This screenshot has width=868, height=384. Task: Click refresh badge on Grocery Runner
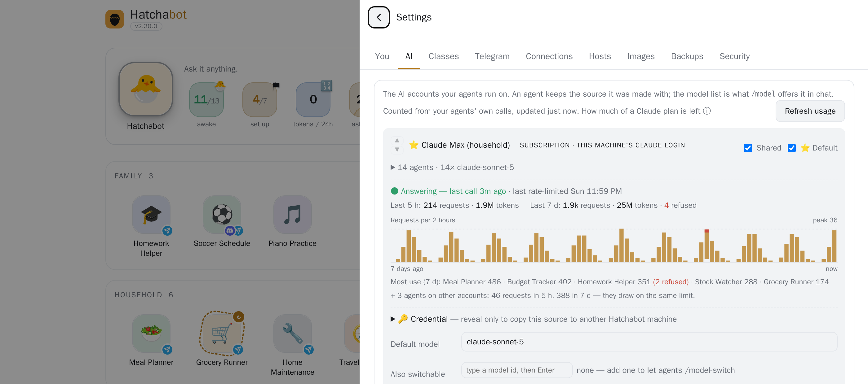coord(239,317)
